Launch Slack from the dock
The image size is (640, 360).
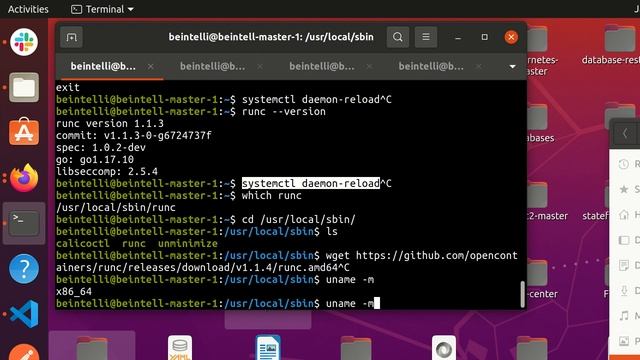click(x=24, y=42)
